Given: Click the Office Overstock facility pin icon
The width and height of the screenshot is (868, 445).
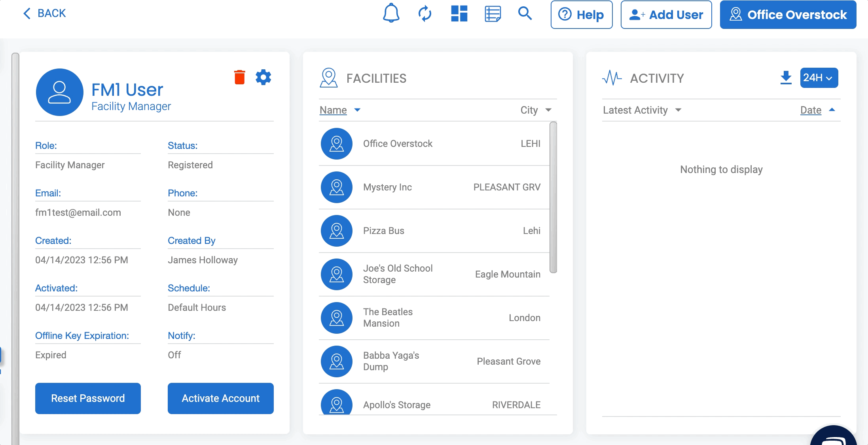Looking at the screenshot, I should 337,144.
